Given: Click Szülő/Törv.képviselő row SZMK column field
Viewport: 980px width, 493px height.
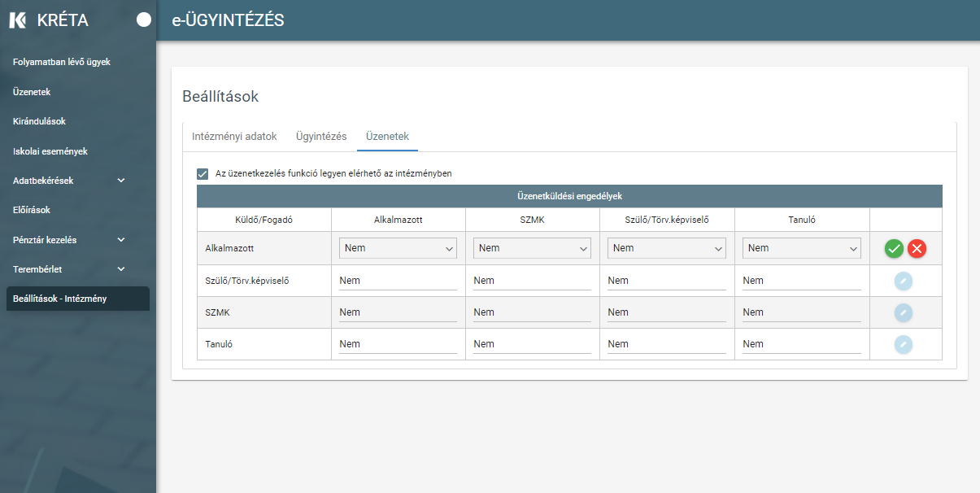Looking at the screenshot, I should [532, 281].
